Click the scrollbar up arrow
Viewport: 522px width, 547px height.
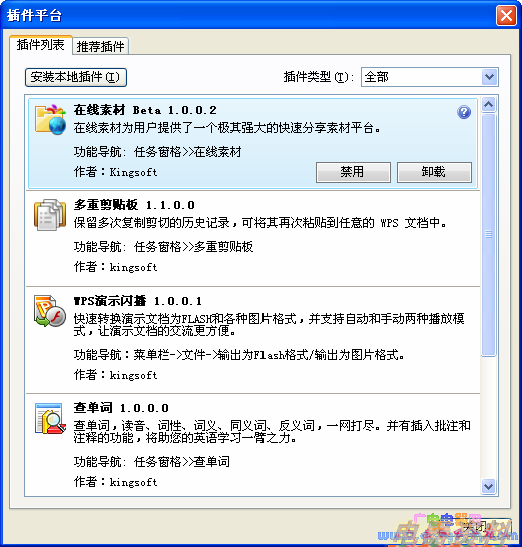(x=489, y=104)
